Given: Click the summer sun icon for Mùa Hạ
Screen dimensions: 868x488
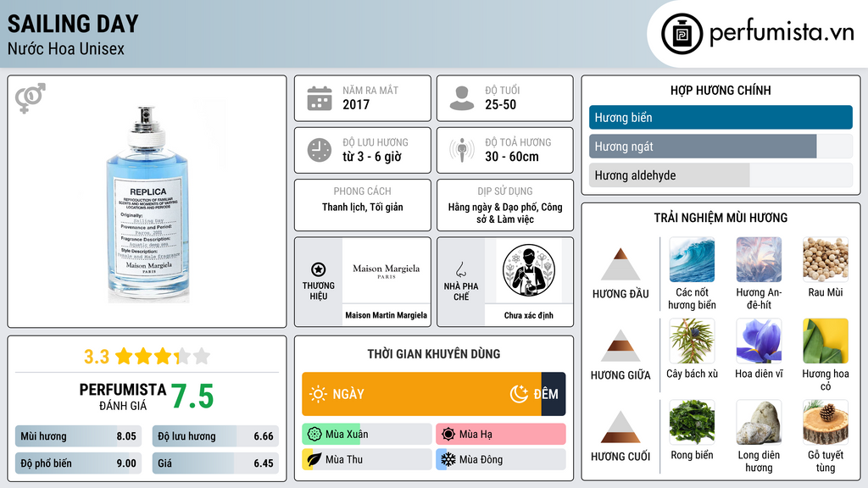Looking at the screenshot, I should (448, 435).
